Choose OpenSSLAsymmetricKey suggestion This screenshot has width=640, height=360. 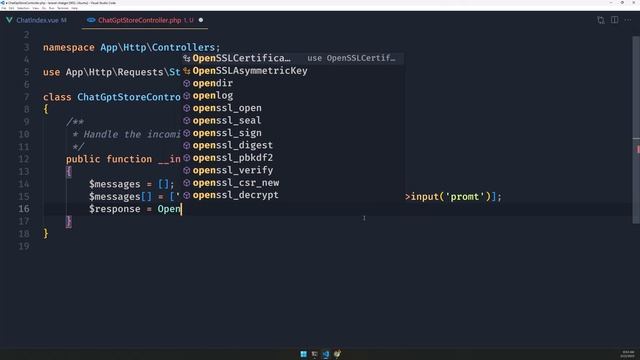(x=293, y=71)
